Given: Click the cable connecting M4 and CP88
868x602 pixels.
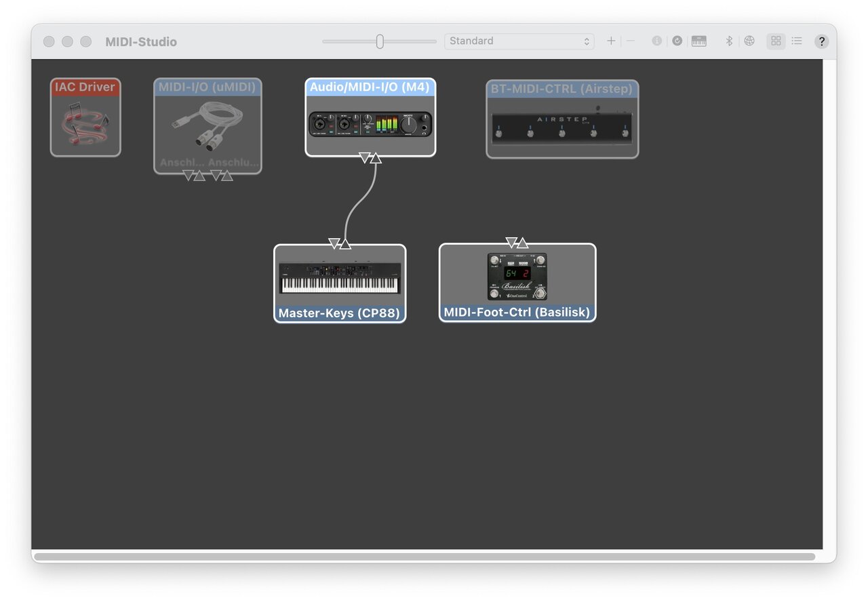Looking at the screenshot, I should [x=359, y=201].
